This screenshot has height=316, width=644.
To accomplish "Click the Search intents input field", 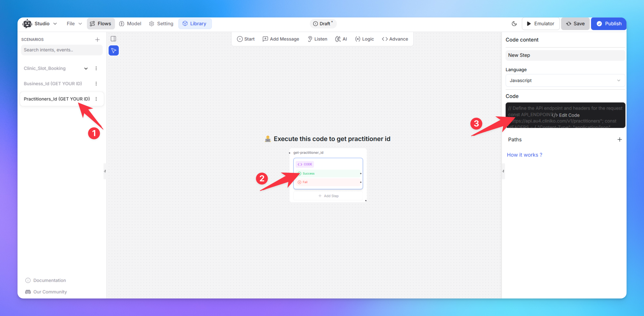I will click(62, 50).
